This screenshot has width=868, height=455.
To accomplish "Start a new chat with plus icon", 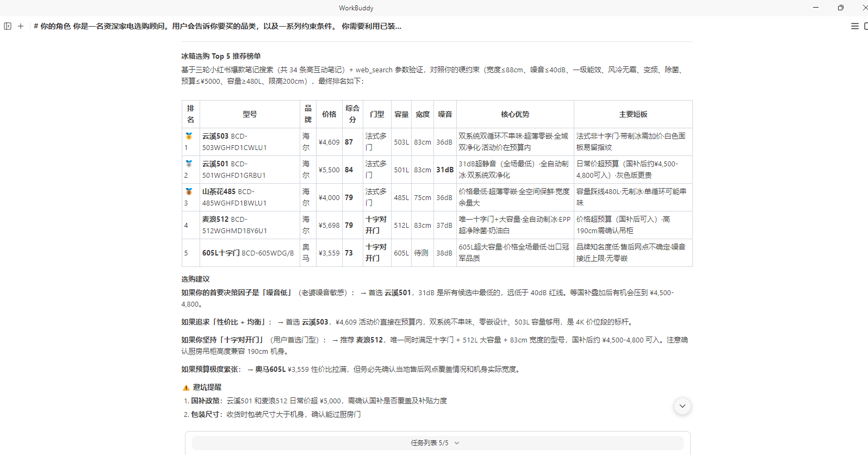I will [x=21, y=26].
